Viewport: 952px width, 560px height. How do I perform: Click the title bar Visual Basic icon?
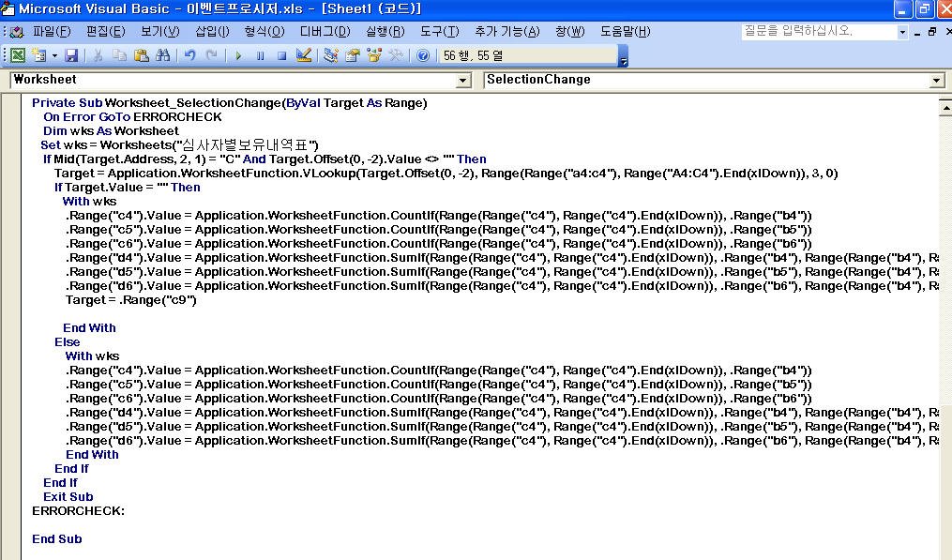[x=8, y=8]
